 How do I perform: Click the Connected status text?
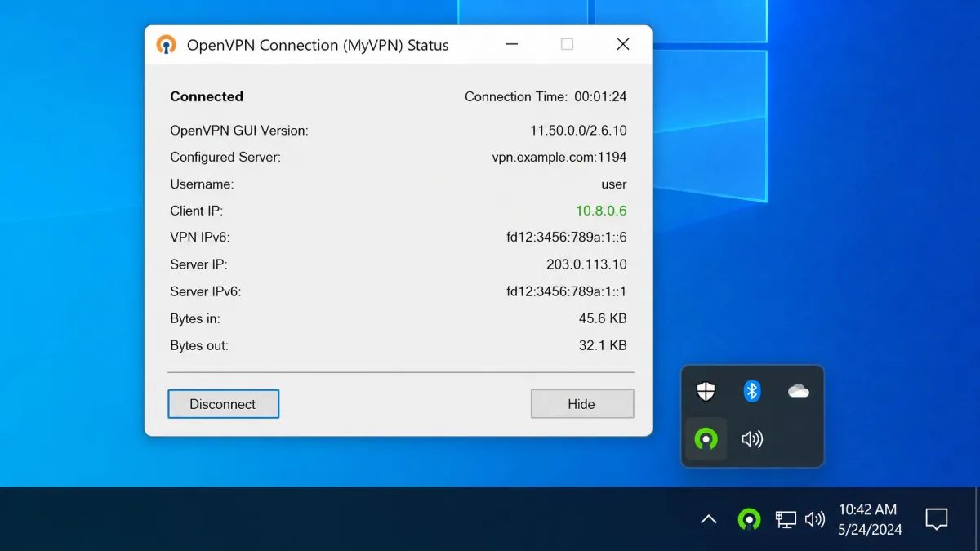tap(207, 96)
